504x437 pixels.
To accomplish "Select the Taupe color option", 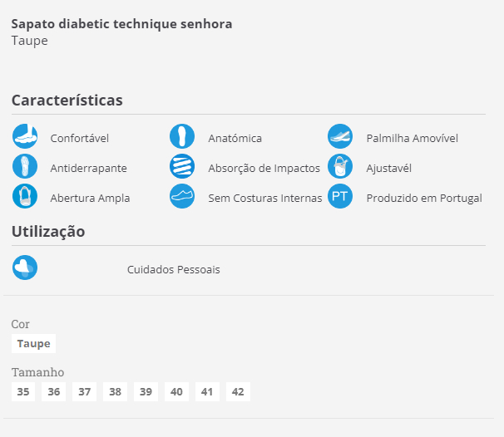I will pyautogui.click(x=34, y=344).
